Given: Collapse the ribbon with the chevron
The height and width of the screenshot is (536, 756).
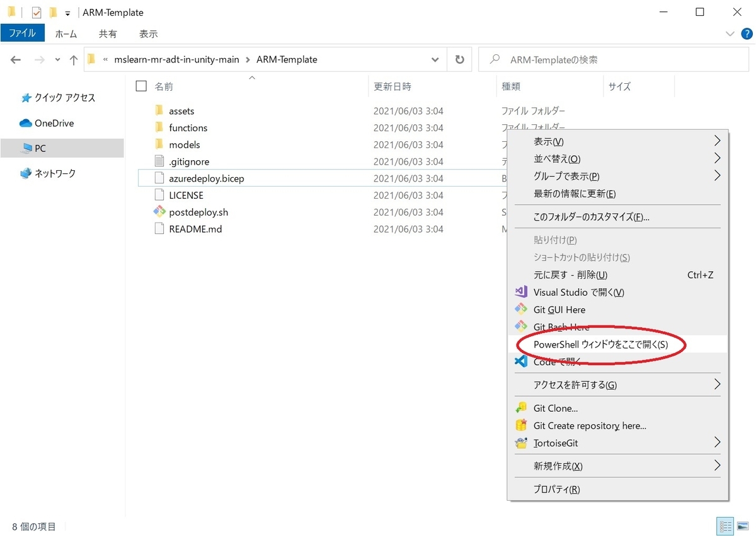Looking at the screenshot, I should [730, 34].
